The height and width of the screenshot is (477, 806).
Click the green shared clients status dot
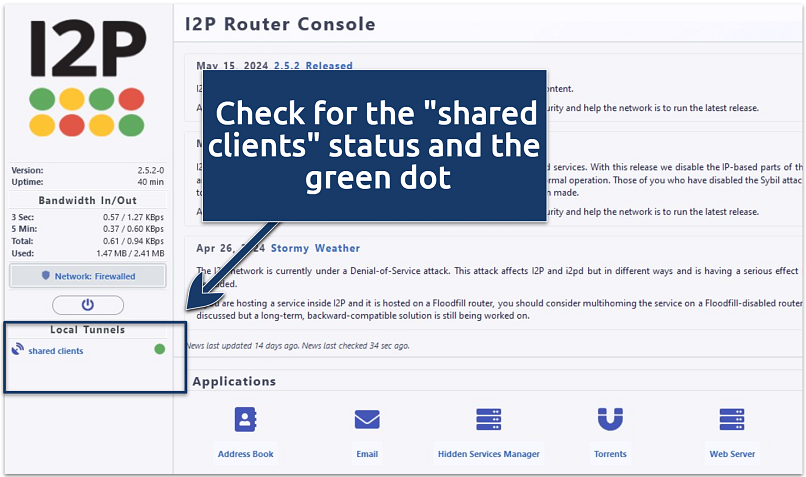coord(160,349)
